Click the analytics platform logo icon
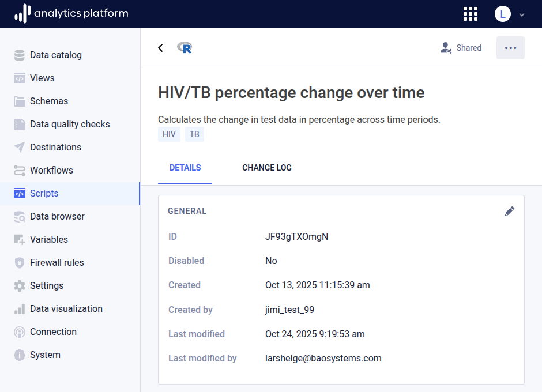This screenshot has width=542, height=392. pos(22,13)
